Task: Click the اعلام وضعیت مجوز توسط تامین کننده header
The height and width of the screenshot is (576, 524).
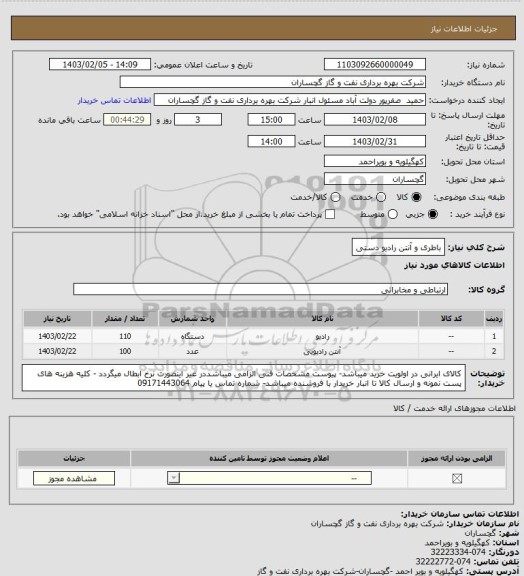Action: 269,458
